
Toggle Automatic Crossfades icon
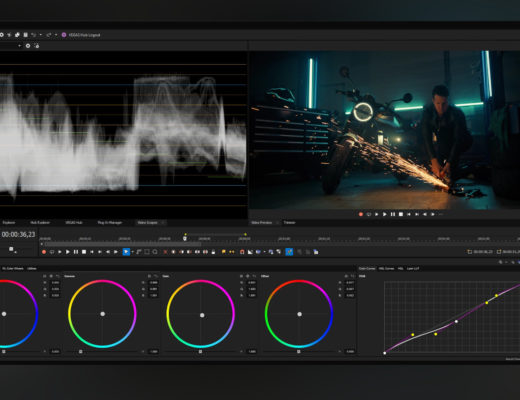click(250, 252)
